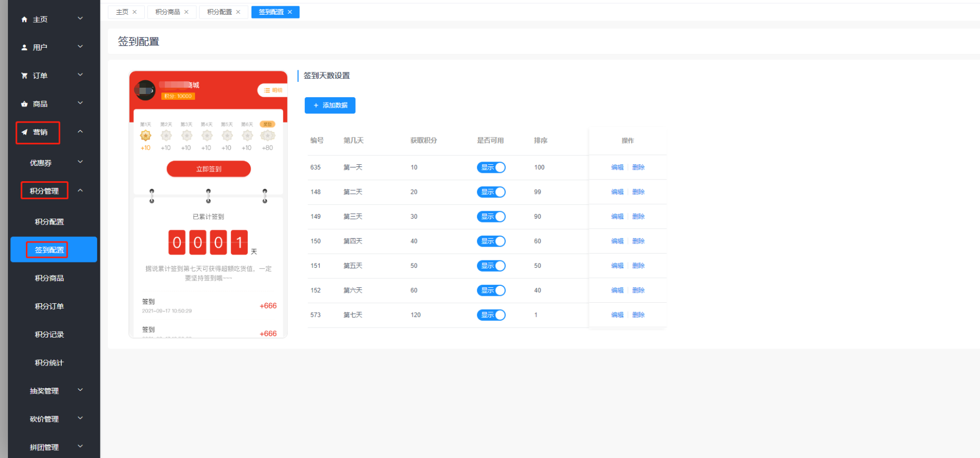Collapse the 积分管理 menu chevron
The image size is (980, 458).
point(80,191)
